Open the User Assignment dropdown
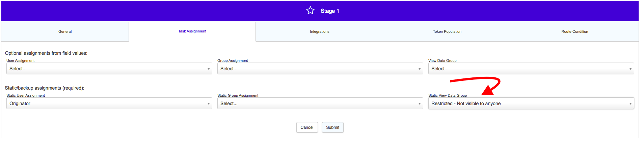Viewport: 644px width, 141px height. (109, 69)
